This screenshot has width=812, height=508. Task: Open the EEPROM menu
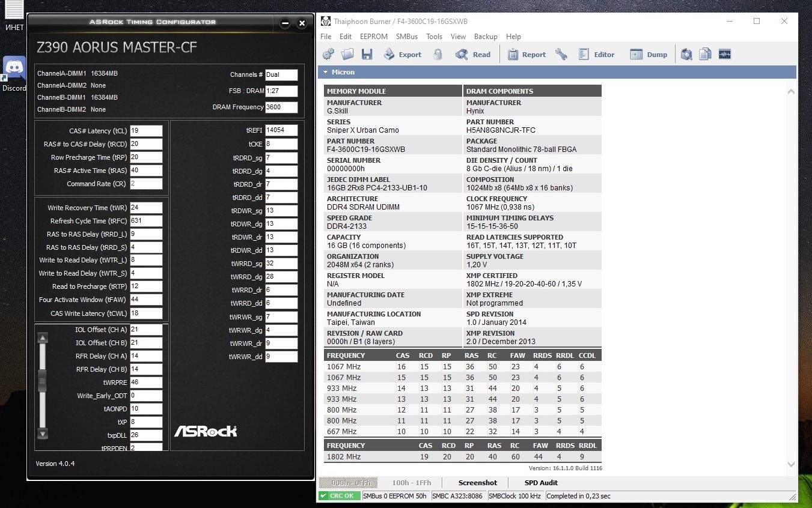click(374, 37)
